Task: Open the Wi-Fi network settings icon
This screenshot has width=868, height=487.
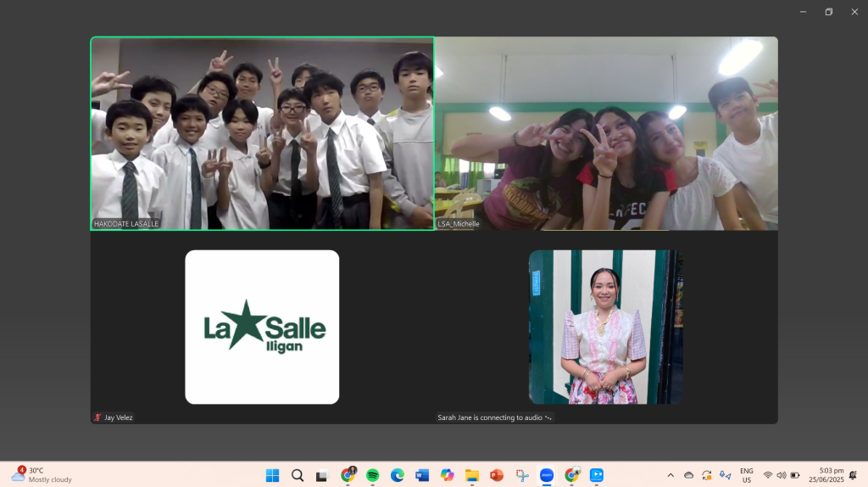Action: [x=768, y=475]
